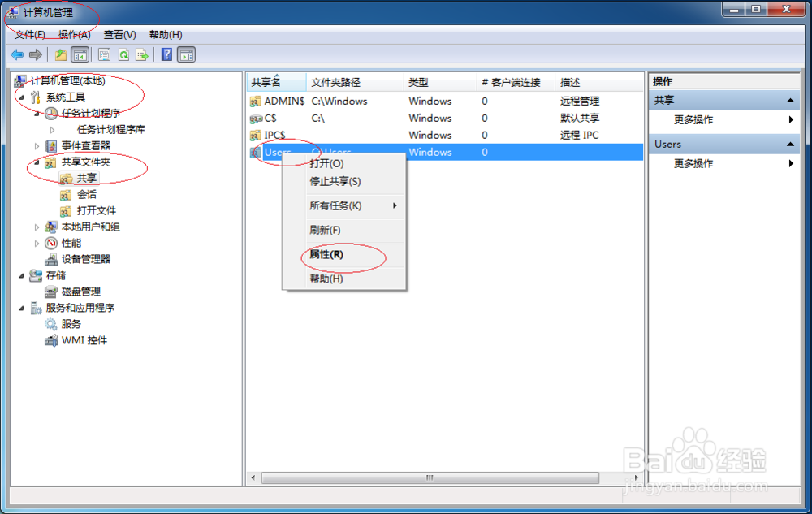Image resolution: width=812 pixels, height=514 pixels.
Task: Click the Export List toolbar icon
Action: (x=141, y=54)
